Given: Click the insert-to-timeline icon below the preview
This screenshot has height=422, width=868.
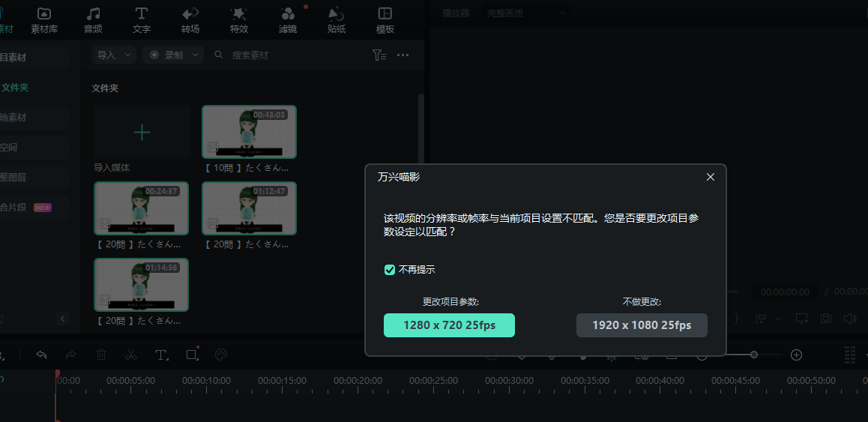Looking at the screenshot, I should [x=761, y=319].
